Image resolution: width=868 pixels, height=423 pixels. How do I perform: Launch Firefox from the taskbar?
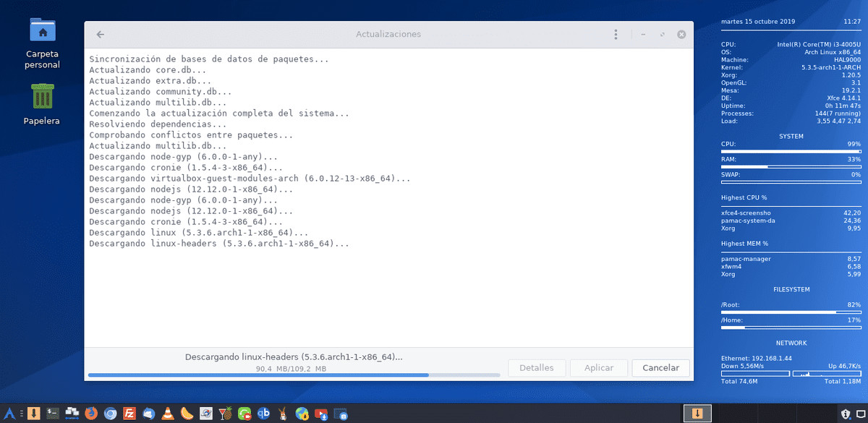pos(91,414)
